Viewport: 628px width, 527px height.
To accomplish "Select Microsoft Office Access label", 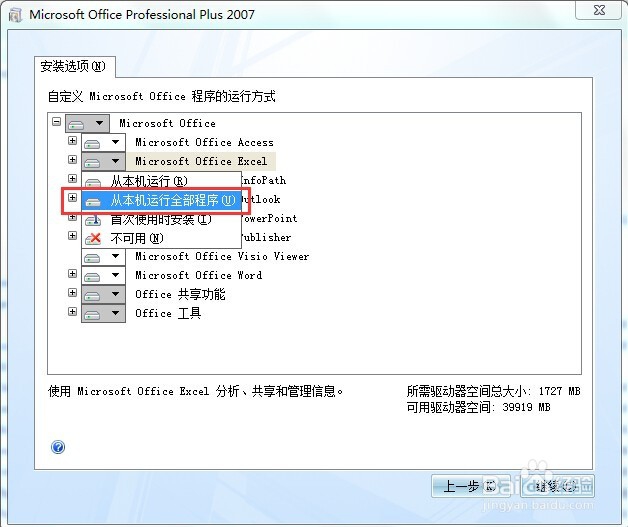I will (204, 143).
